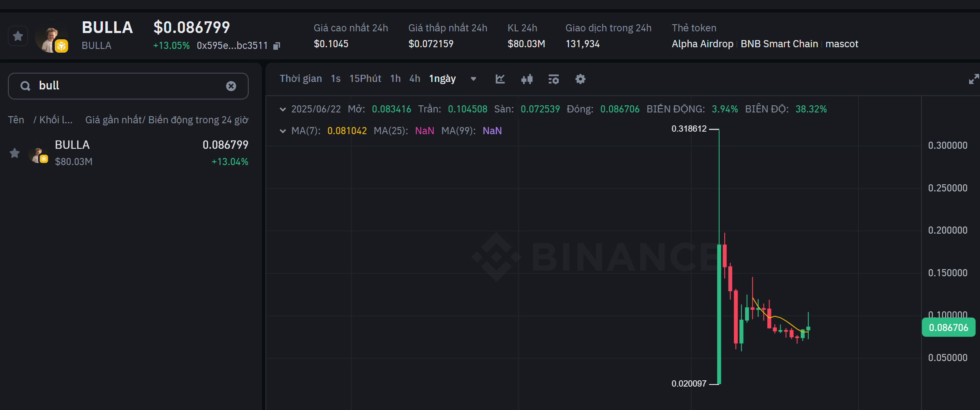Click 24h trades count 131,934

[x=583, y=44]
